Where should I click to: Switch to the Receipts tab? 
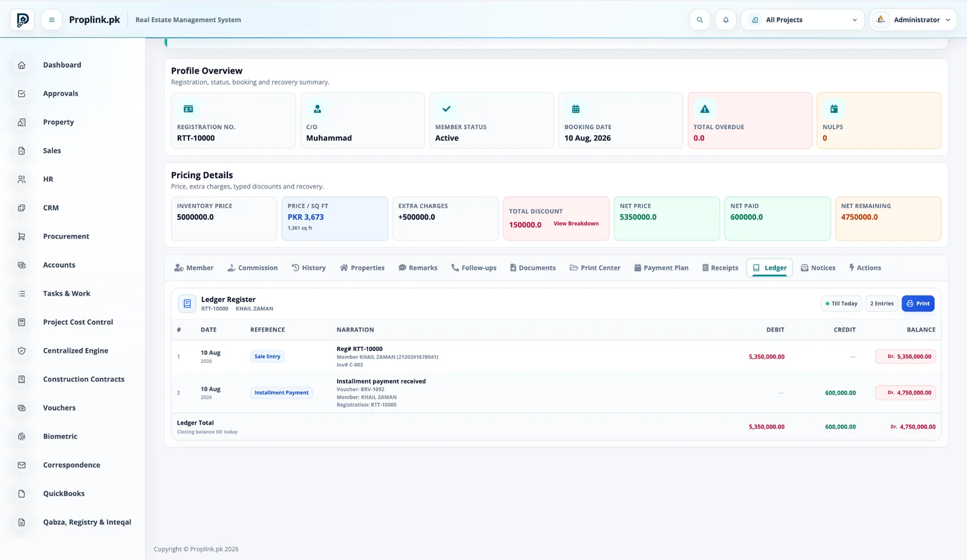click(x=720, y=268)
